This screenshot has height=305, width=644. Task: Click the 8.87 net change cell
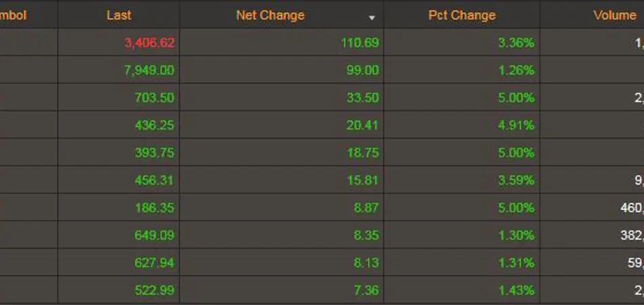point(366,208)
